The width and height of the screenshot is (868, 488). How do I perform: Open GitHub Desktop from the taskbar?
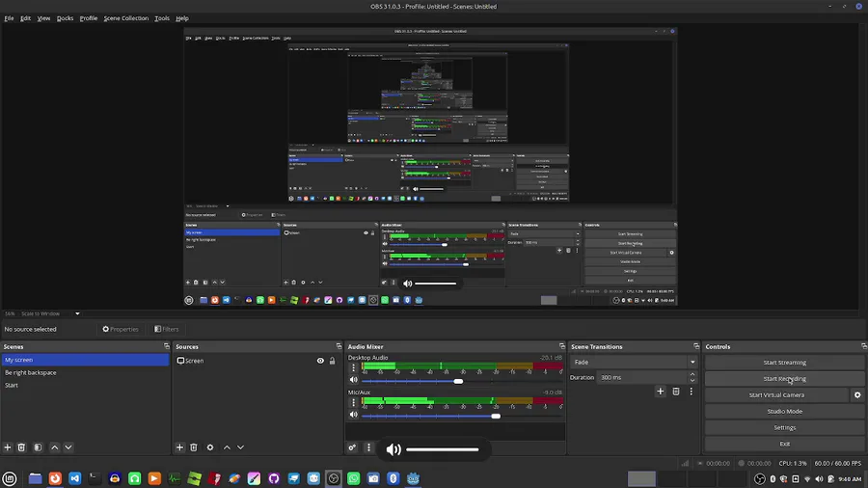274,478
